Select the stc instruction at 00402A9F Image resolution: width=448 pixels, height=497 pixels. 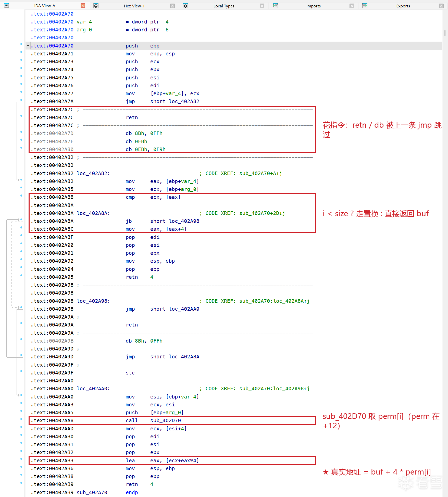130,373
